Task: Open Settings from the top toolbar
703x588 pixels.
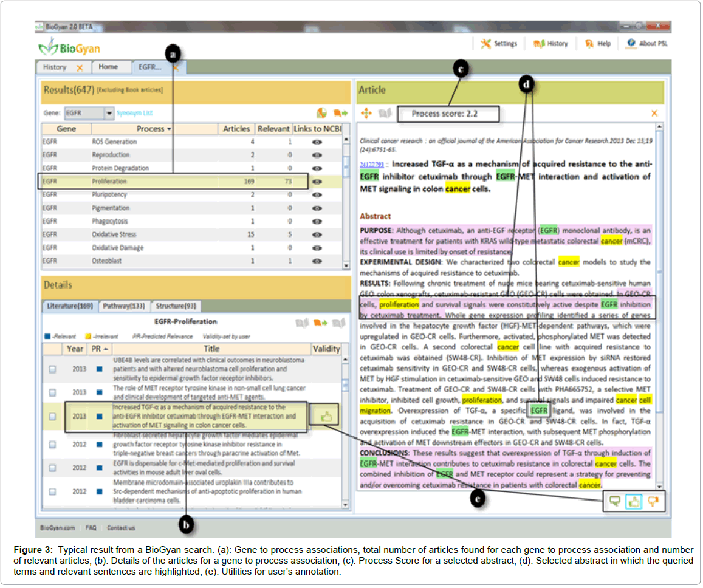Action: point(499,44)
